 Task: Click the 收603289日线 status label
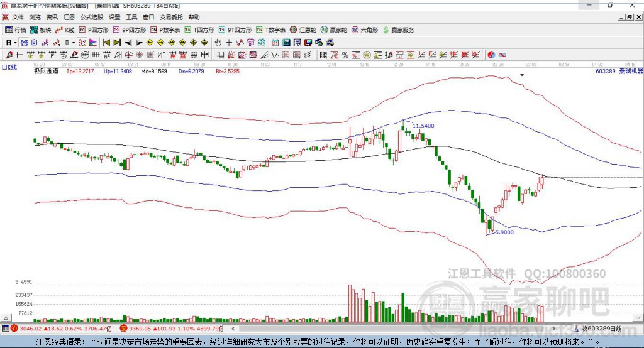coord(601,329)
